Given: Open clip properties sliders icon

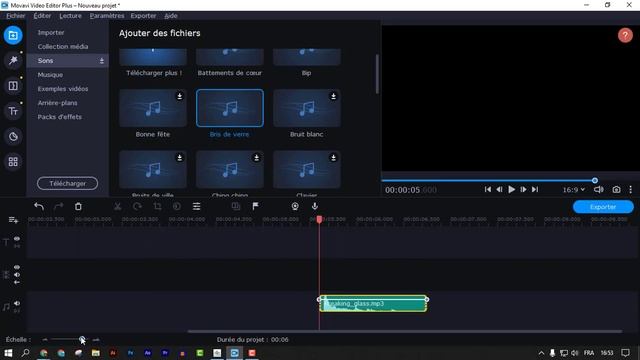Looking at the screenshot, I should tap(196, 207).
